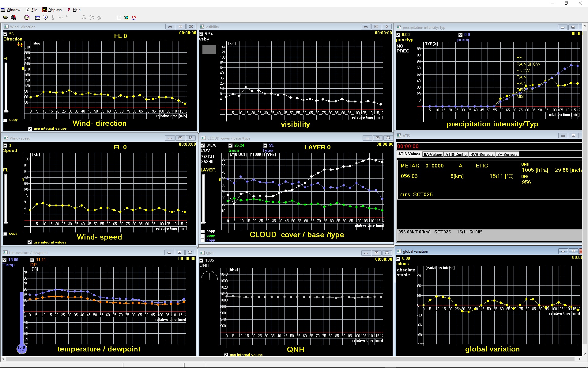Open the Window menu
This screenshot has width=588, height=368.
coord(11,10)
